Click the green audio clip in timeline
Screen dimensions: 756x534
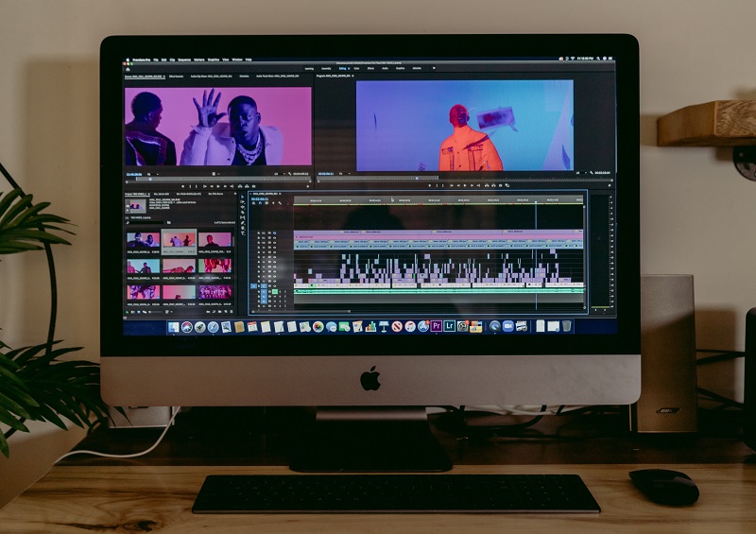[x=438, y=292]
